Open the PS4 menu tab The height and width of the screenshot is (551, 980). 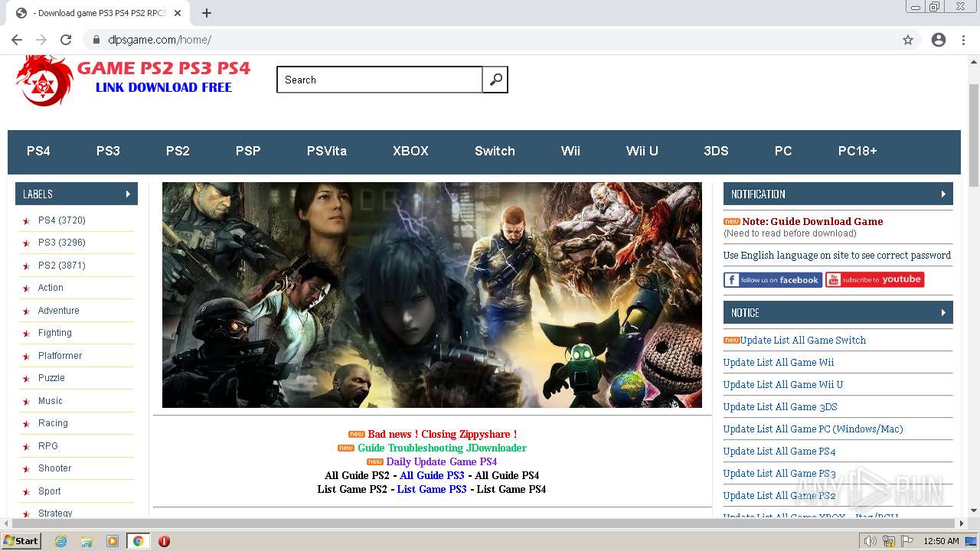(x=38, y=152)
